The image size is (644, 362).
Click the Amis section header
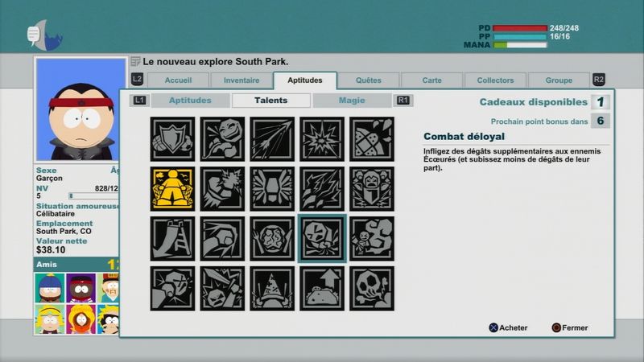(x=76, y=265)
